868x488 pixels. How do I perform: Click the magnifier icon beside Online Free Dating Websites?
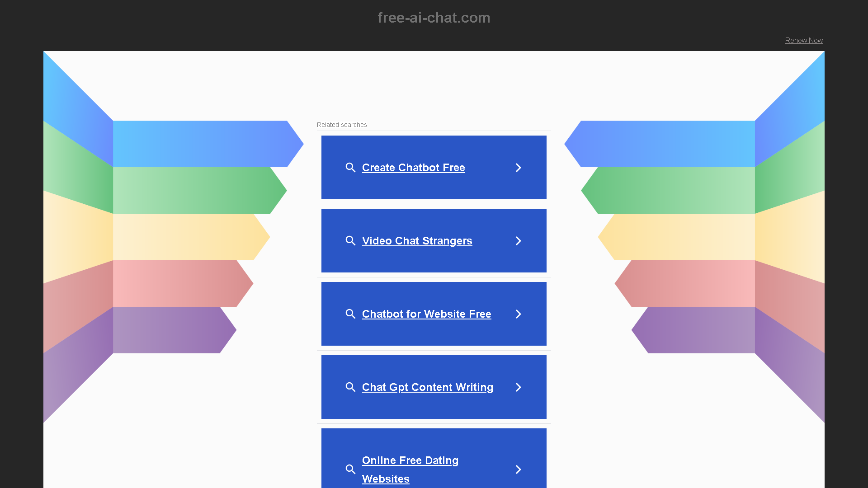click(350, 469)
